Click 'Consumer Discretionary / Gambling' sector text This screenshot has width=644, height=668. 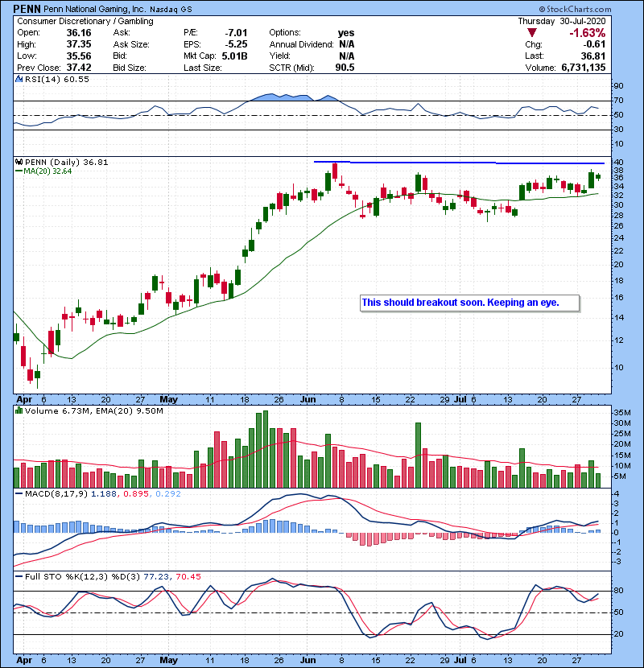[85, 21]
